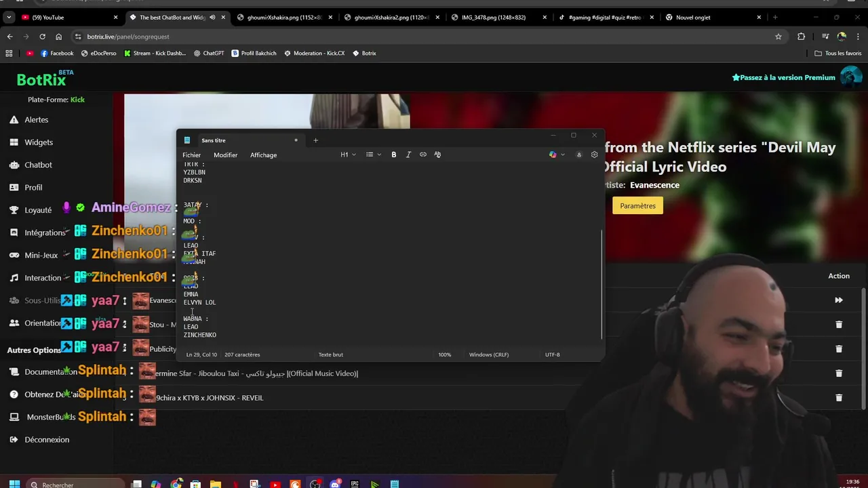Viewport: 868px width, 488px height.
Task: Open Epic Games from taskbar
Action: (x=355, y=484)
